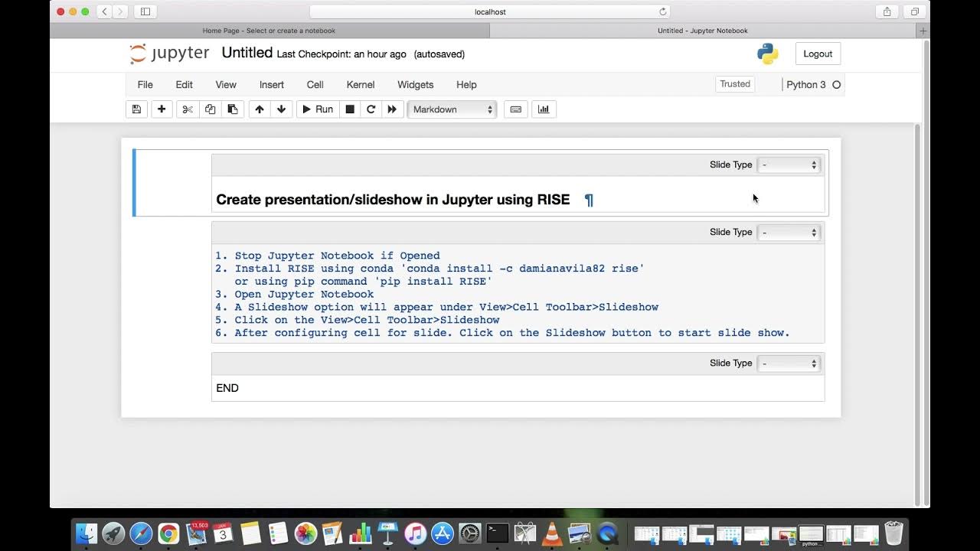
Task: Open the Insert menu
Action: 272,85
